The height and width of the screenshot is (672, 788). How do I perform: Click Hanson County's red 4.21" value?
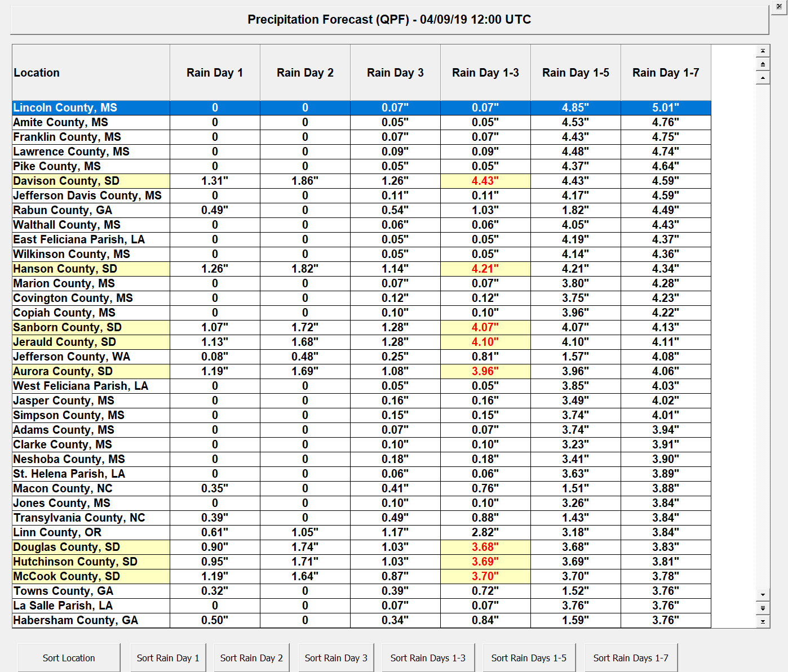[x=485, y=269]
